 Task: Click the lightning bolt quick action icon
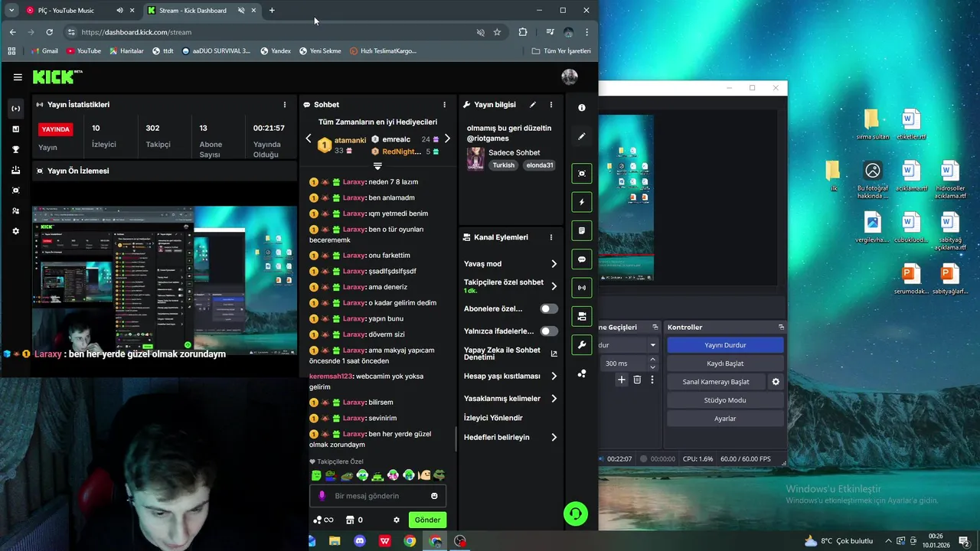582,202
